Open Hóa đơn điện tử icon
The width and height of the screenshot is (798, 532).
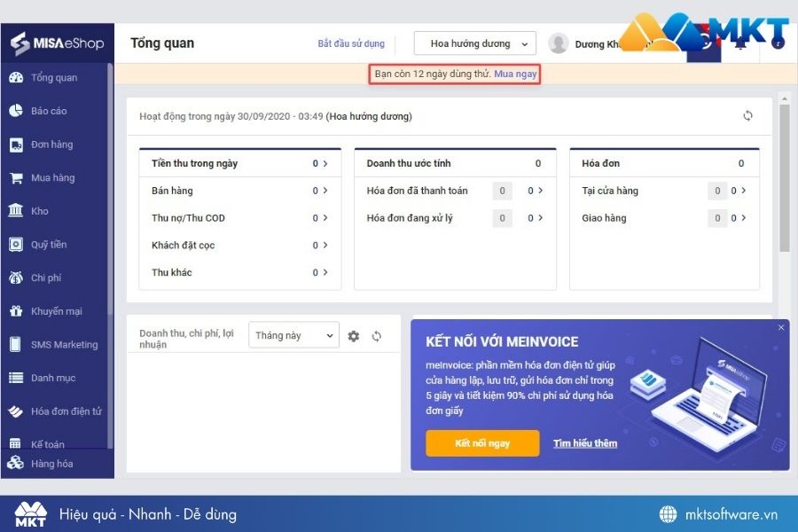point(16,411)
